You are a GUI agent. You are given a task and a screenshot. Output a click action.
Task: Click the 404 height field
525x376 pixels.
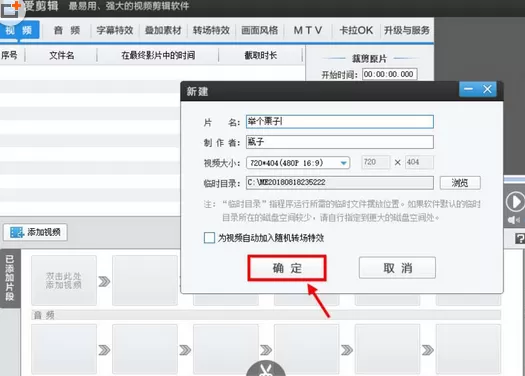tap(419, 162)
